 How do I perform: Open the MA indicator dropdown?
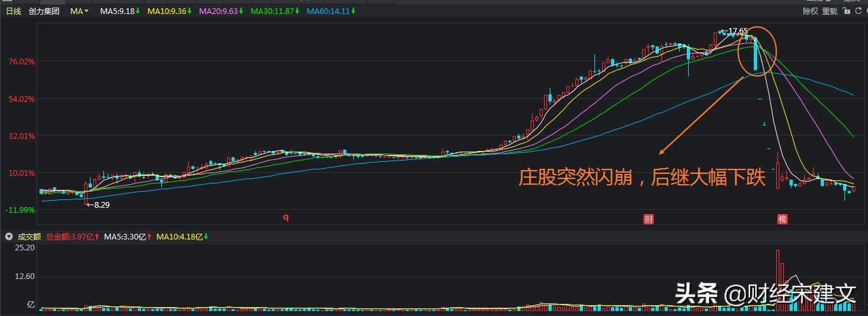[80, 11]
